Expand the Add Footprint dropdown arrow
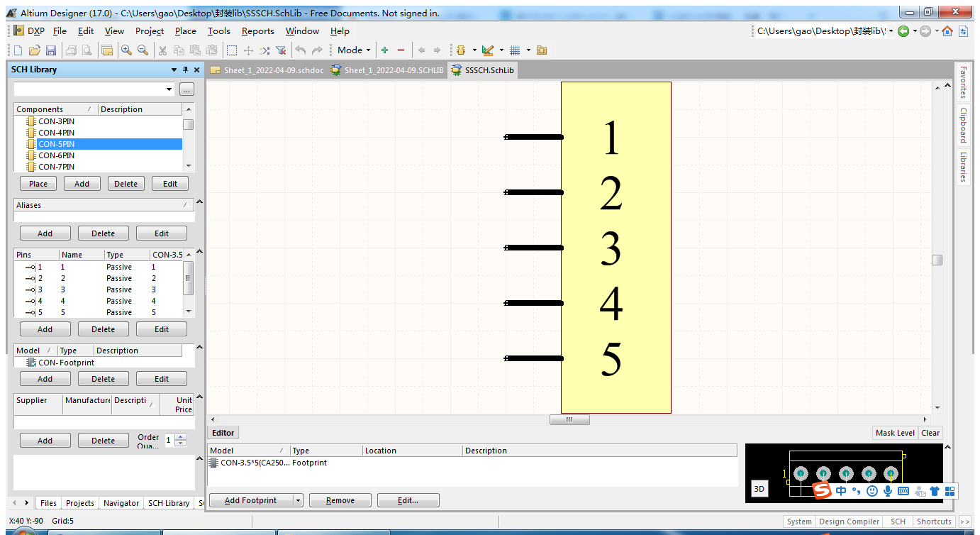This screenshot has height=535, width=980. click(x=298, y=500)
